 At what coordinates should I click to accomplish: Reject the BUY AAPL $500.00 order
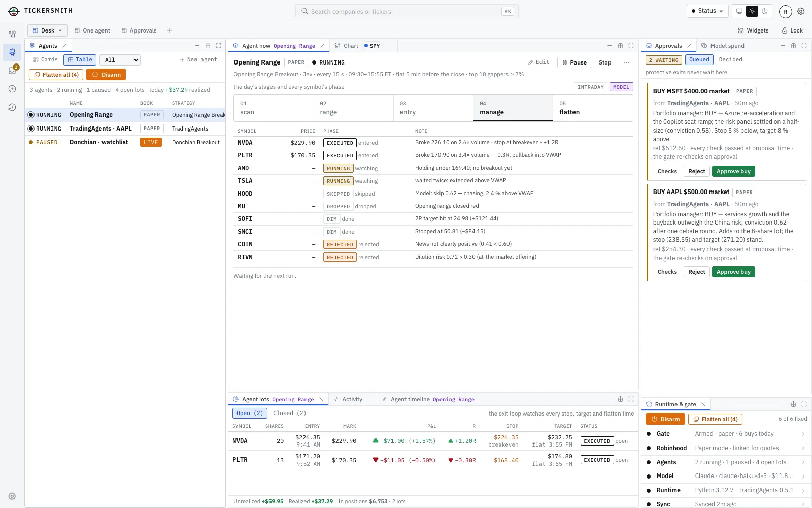696,272
